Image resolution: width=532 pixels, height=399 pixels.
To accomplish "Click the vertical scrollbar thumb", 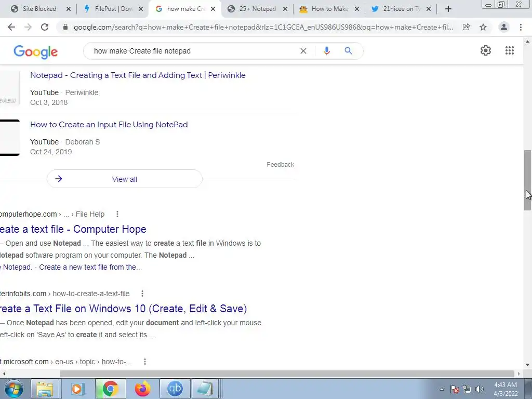I will (x=527, y=180).
